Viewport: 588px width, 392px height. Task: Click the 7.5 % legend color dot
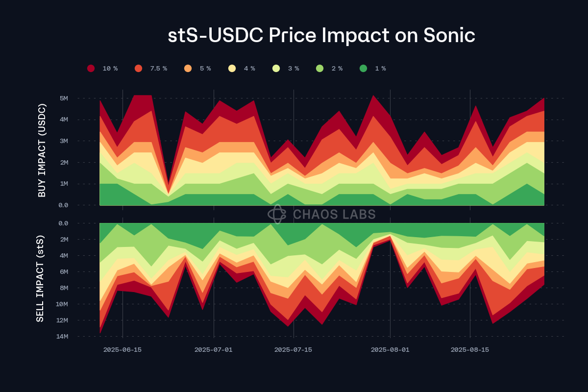click(138, 69)
